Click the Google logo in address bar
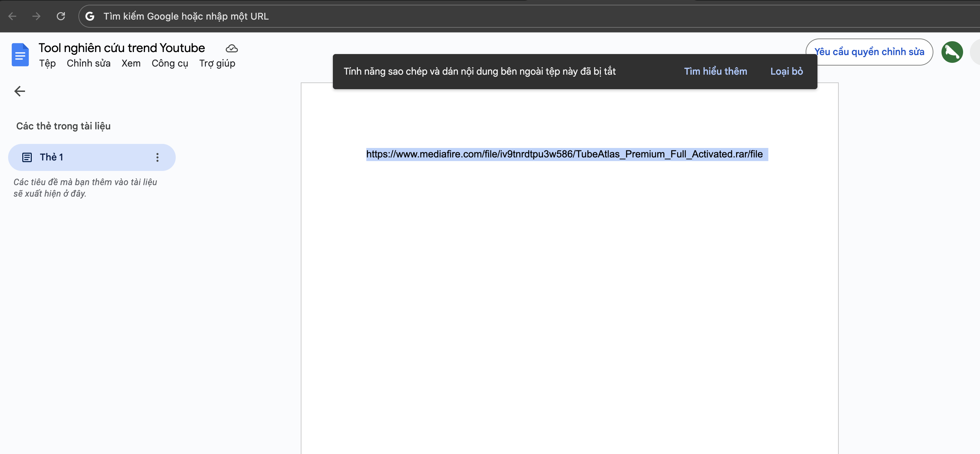This screenshot has width=980, height=454. point(90,16)
